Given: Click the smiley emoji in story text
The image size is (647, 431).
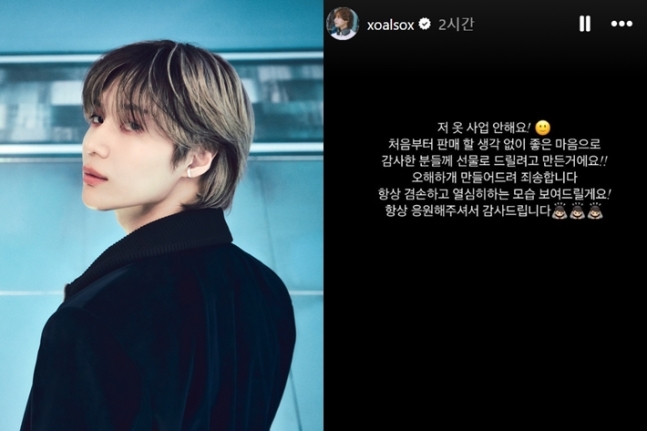Looking at the screenshot, I should (543, 128).
